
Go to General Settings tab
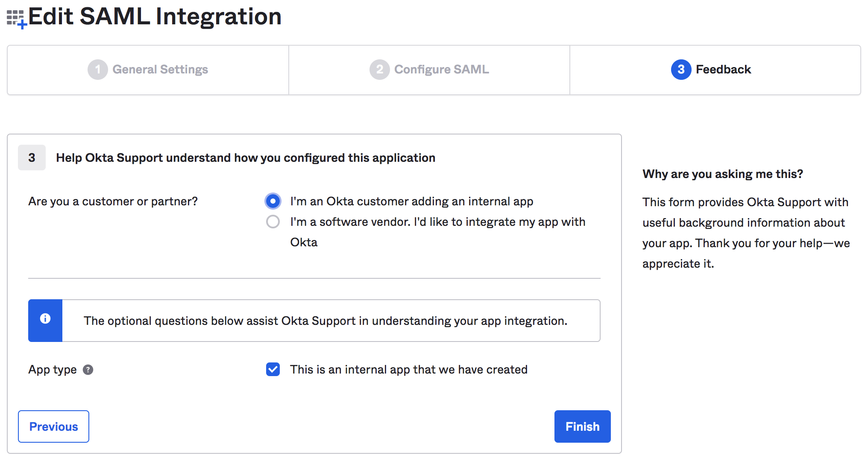160,70
